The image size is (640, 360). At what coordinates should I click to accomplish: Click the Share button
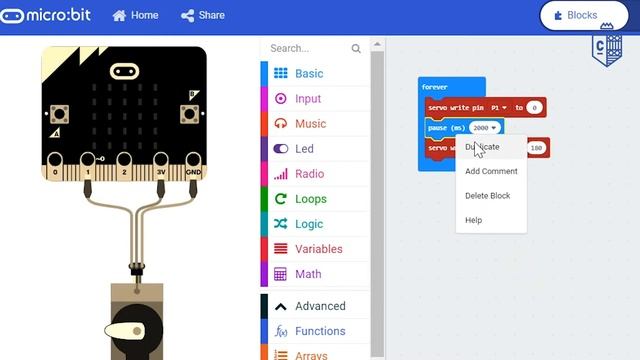[203, 16]
